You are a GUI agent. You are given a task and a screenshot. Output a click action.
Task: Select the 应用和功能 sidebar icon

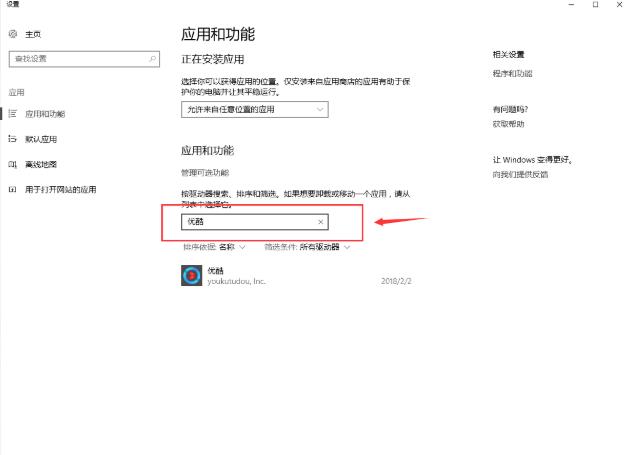13,114
